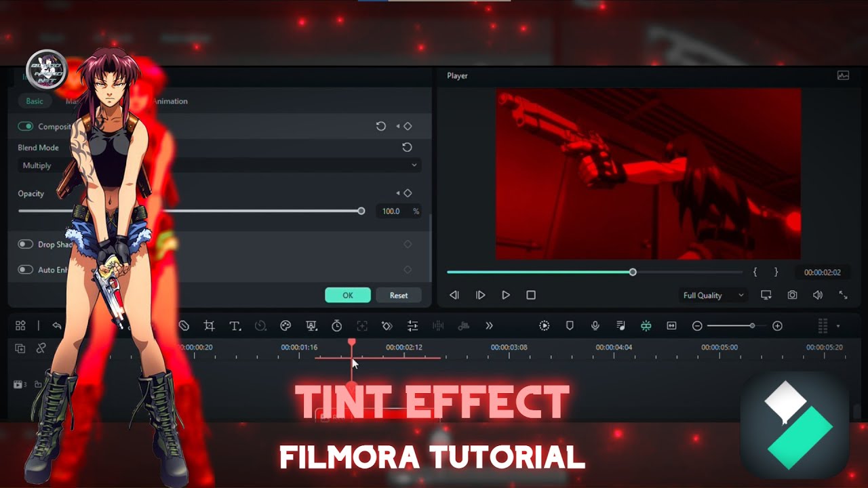
Task: Switch to the Animation tab
Action: coord(171,101)
